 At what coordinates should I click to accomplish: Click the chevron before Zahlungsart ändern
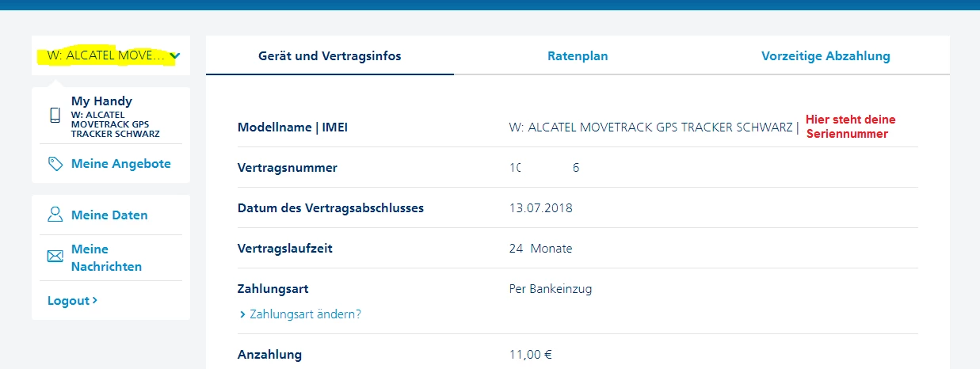click(242, 314)
